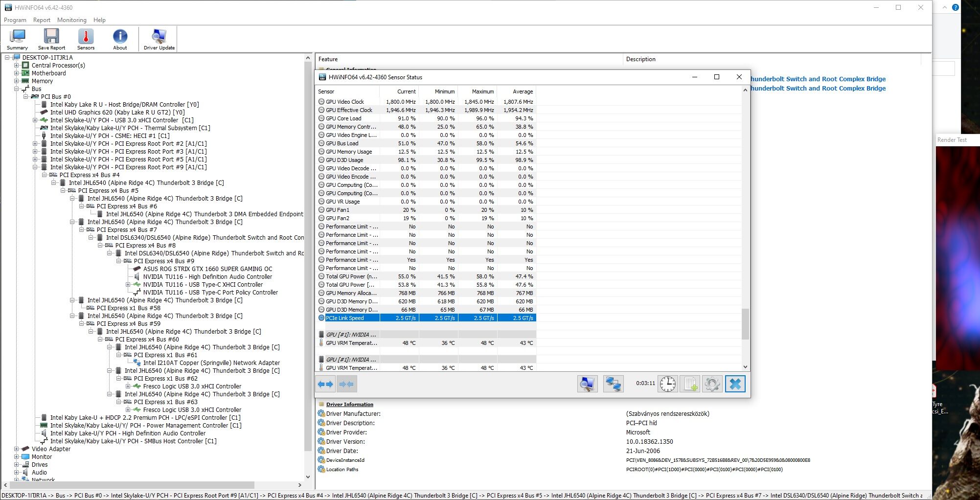Open the Summary toolbar button
Screen dimensions: 980x500
click(x=18, y=39)
